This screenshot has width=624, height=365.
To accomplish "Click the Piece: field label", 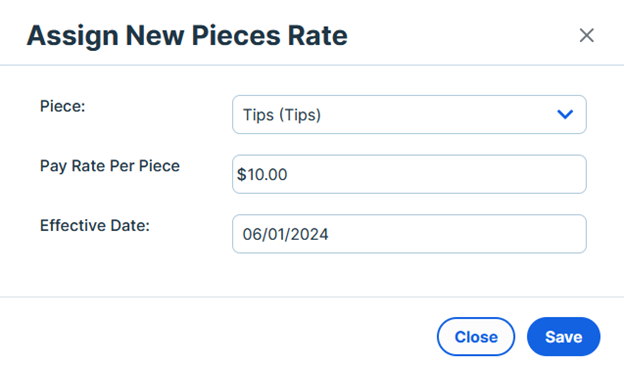I will coord(62,106).
